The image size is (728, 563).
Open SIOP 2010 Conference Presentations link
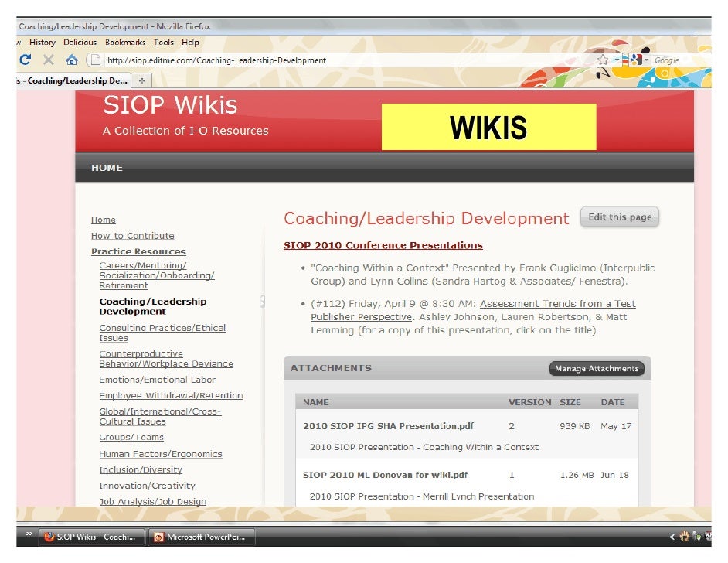[x=383, y=245]
